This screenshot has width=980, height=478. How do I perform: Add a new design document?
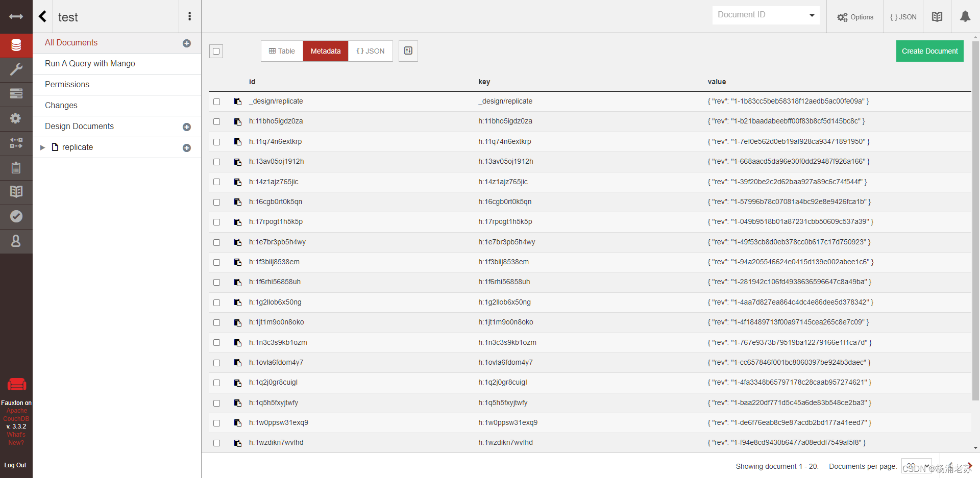pyautogui.click(x=187, y=127)
